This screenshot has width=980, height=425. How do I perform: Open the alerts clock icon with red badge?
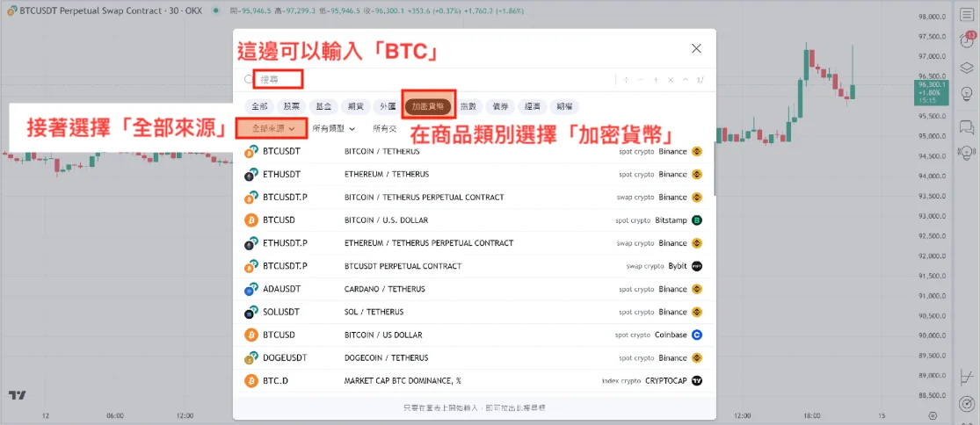tap(966, 41)
